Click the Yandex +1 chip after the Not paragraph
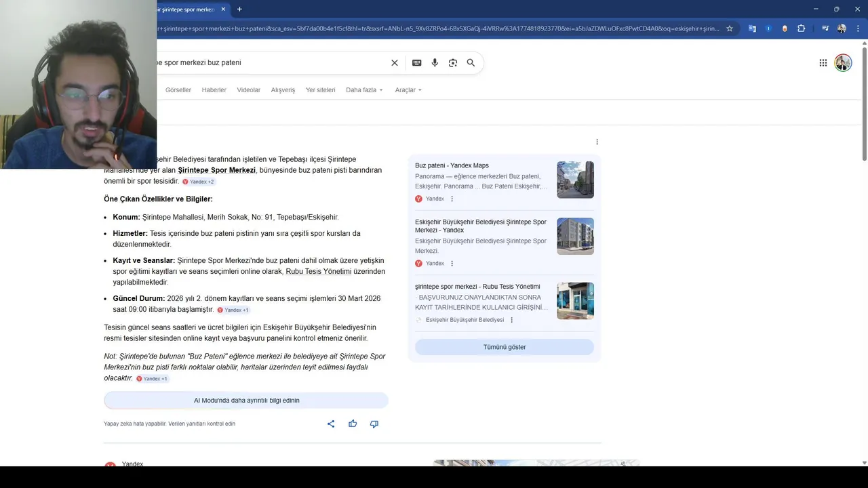The height and width of the screenshot is (488, 868). click(x=153, y=379)
